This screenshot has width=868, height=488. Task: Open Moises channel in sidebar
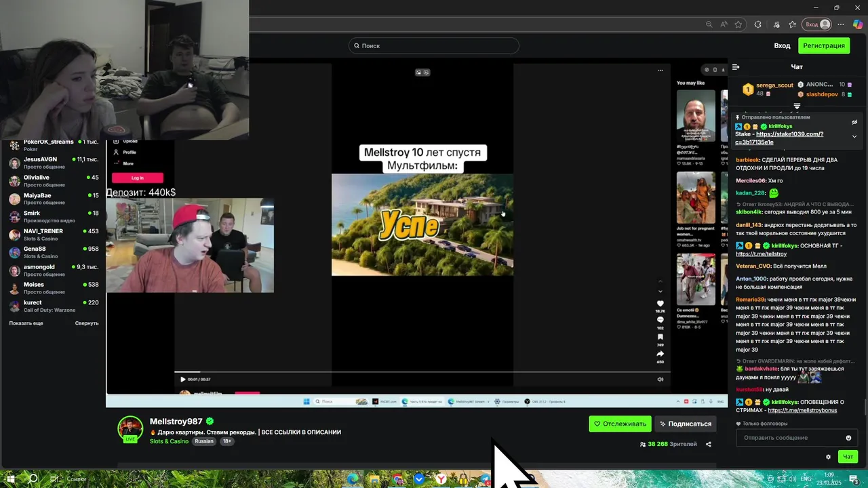(x=54, y=288)
